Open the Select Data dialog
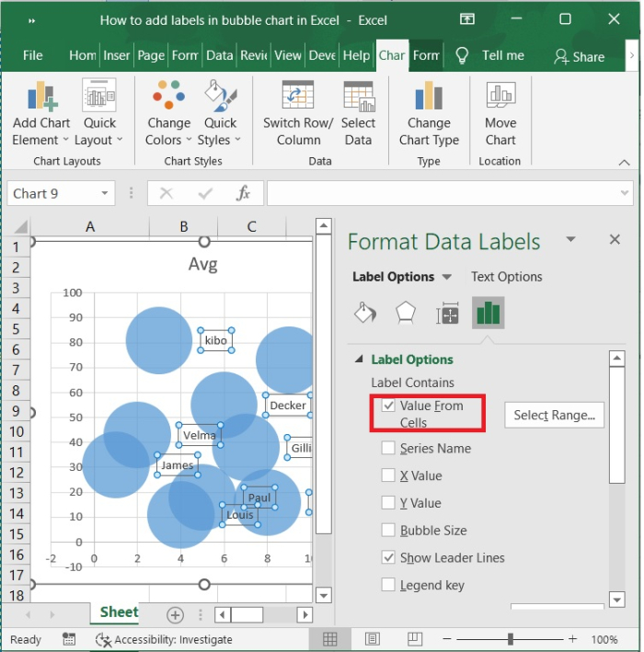Viewport: 644px width, 652px height. point(358,113)
